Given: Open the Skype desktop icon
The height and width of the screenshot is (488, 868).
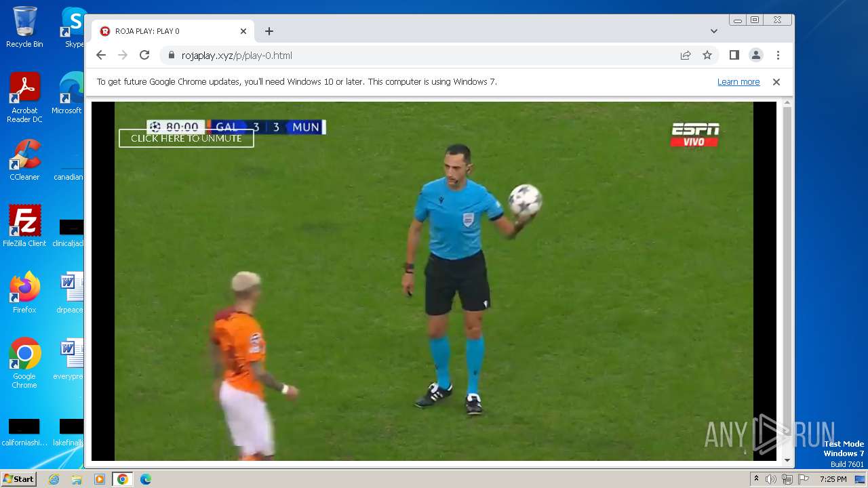Looking at the screenshot, I should coord(73,27).
